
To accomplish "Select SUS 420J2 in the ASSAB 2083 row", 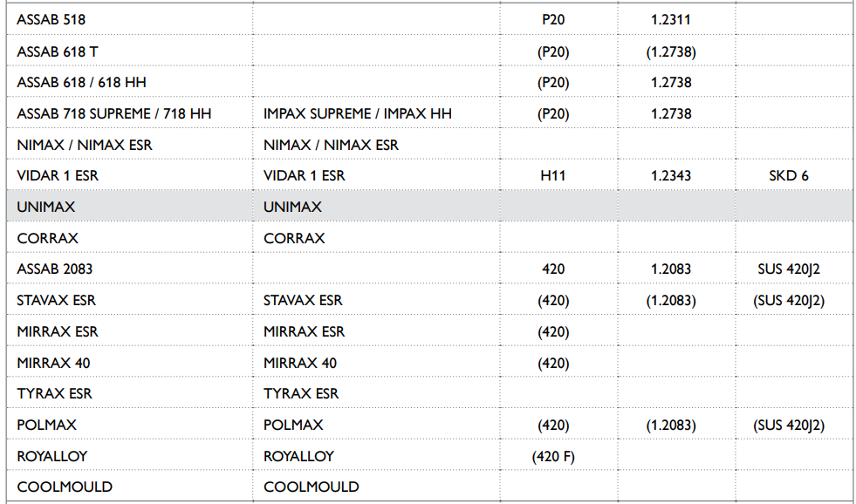I will 789,269.
